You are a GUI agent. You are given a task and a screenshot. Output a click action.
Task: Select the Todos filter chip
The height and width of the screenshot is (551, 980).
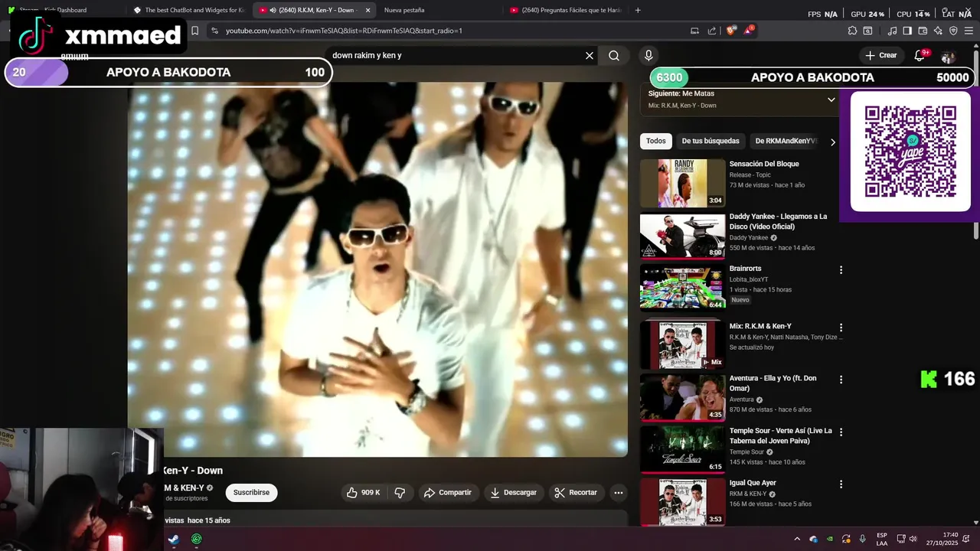pyautogui.click(x=655, y=141)
